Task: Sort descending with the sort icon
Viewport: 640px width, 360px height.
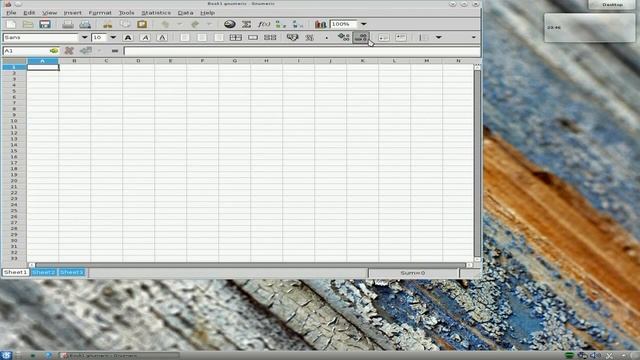Action: [298, 24]
